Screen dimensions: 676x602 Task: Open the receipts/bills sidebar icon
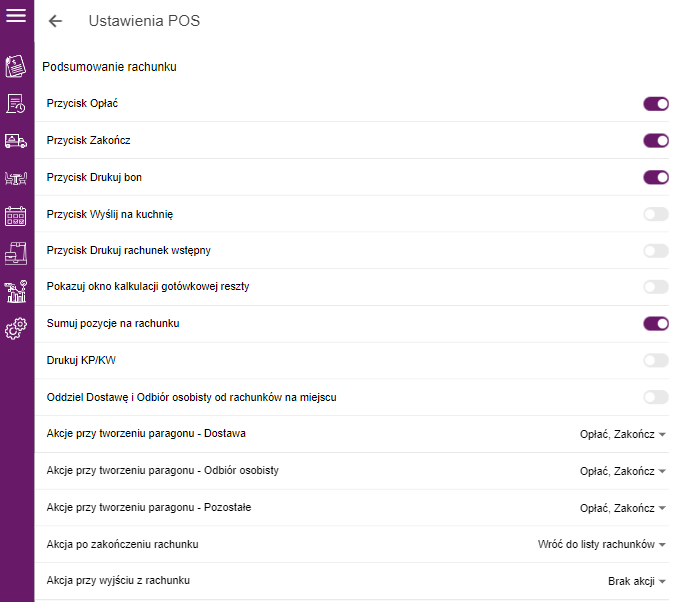tap(16, 66)
